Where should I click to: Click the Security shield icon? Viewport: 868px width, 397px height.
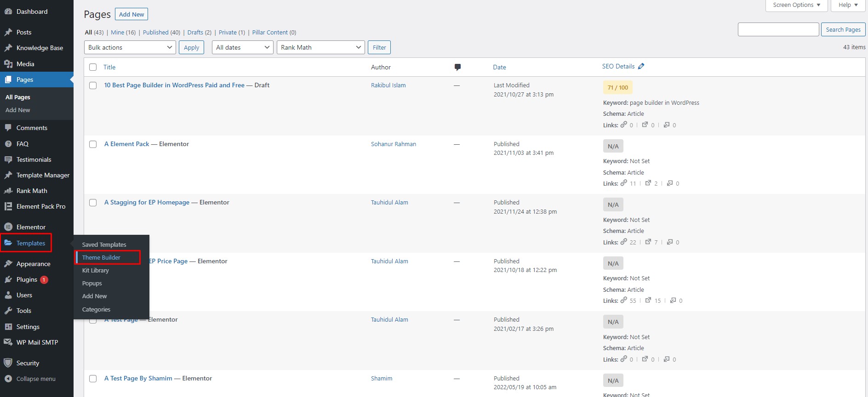[x=8, y=363]
